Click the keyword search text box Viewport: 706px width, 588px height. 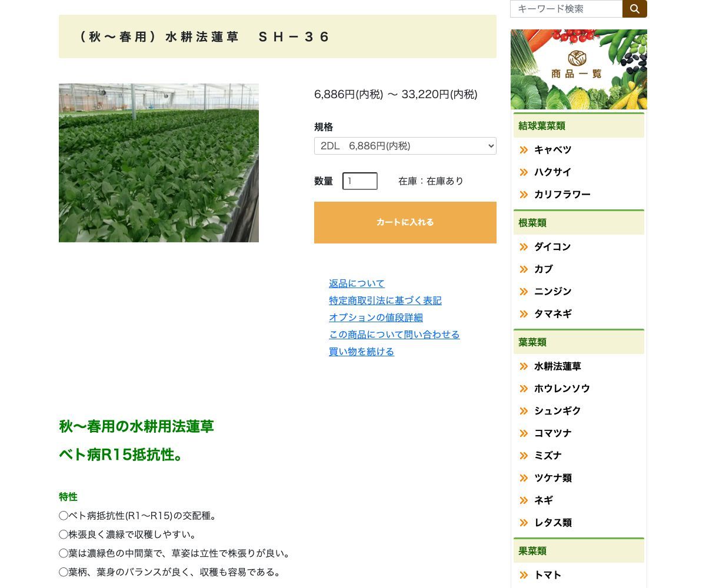[x=566, y=9]
